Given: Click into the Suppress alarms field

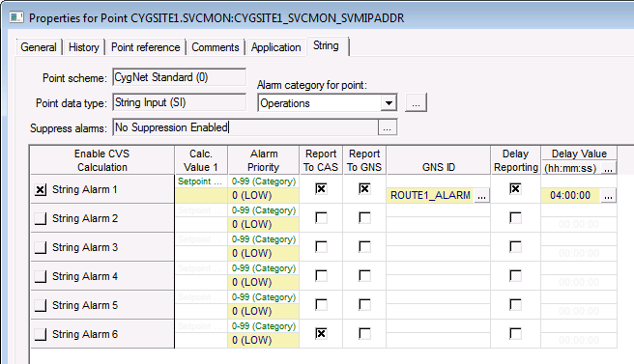Looking at the screenshot, I should coord(245,127).
